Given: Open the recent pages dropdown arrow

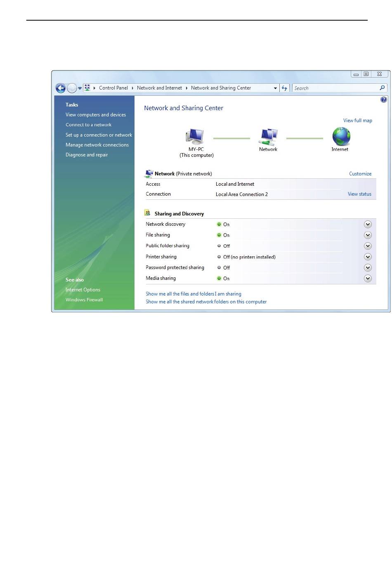Looking at the screenshot, I should (x=80, y=88).
